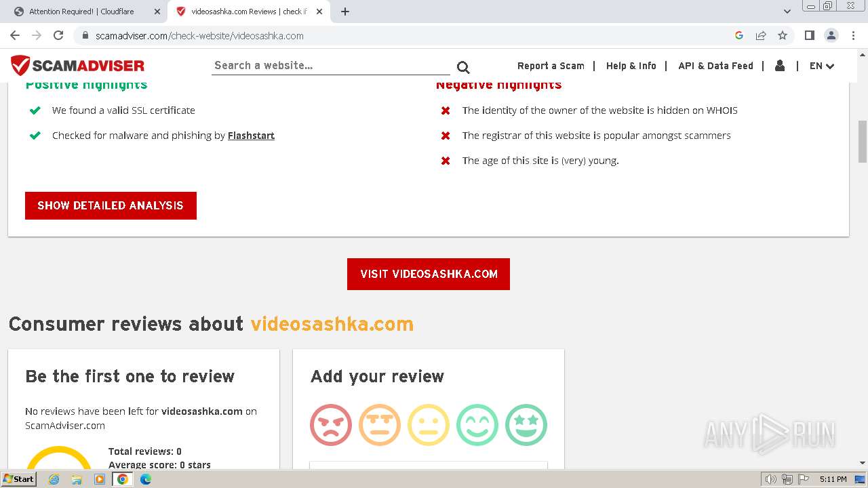Viewport: 868px width, 488px height.
Task: Open Microsoft Edge from the taskbar
Action: 146,479
